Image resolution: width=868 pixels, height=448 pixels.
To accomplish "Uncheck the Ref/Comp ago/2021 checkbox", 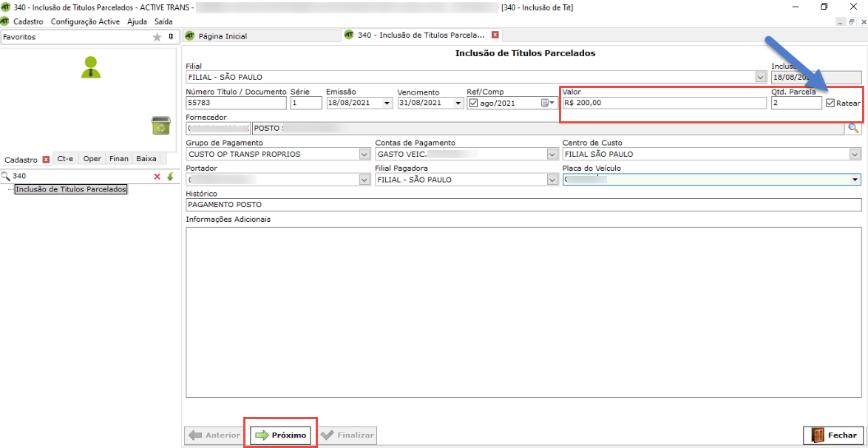I will pyautogui.click(x=473, y=103).
